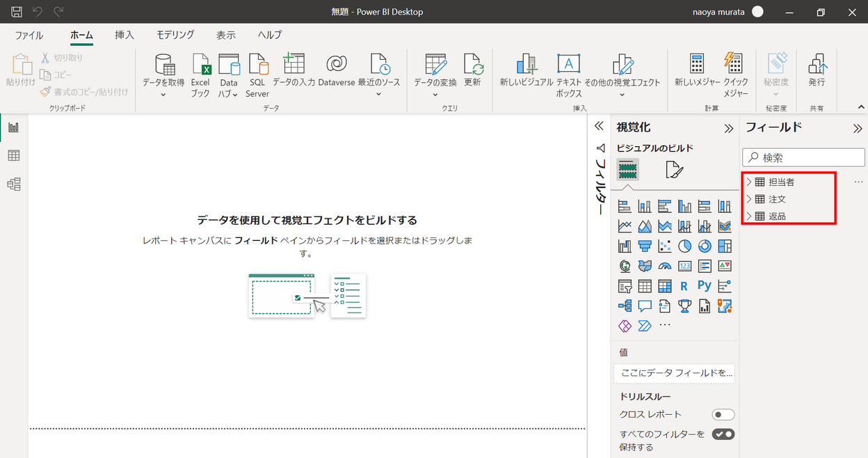Switch to the 挿入 tab

point(124,35)
